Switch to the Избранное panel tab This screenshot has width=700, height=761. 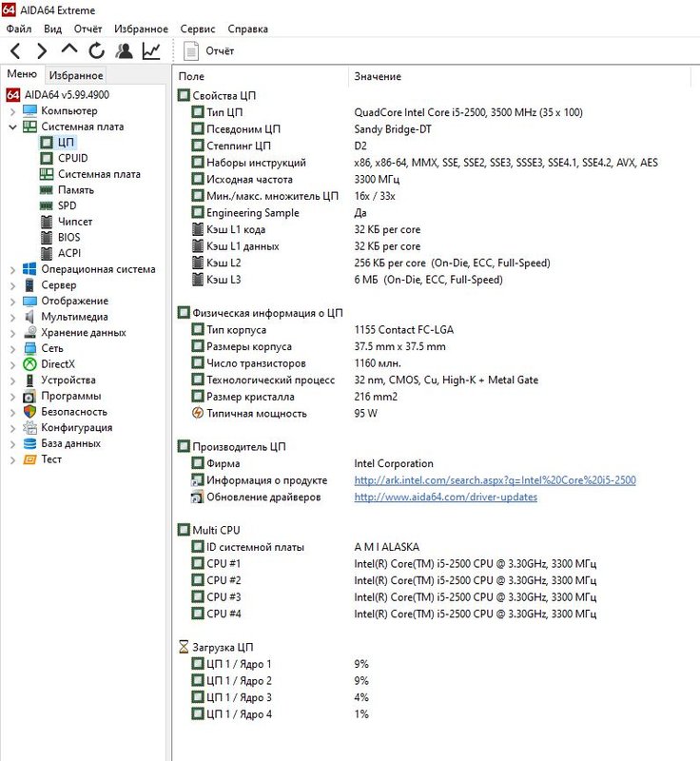(76, 75)
